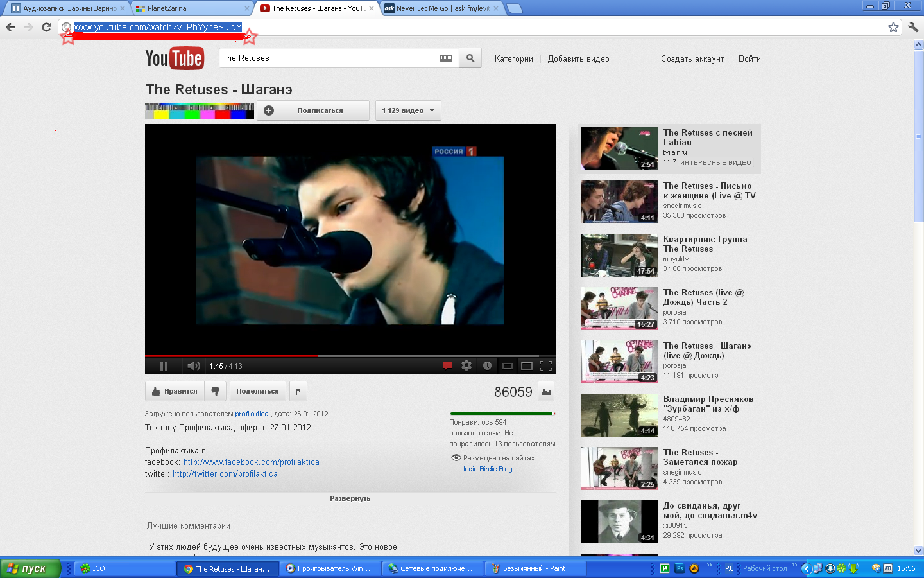Click the YouTube logo
Image resolution: width=924 pixels, height=578 pixels.
(175, 58)
